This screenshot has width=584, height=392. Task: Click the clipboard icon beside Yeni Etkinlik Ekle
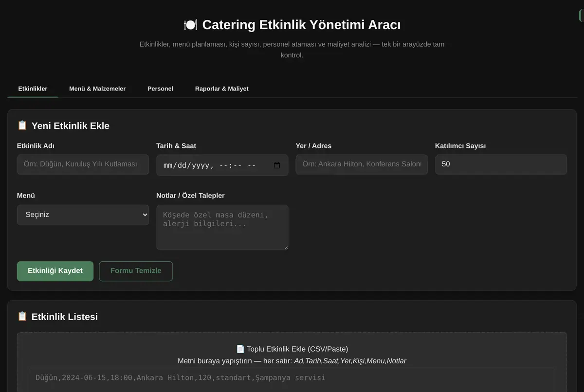(x=22, y=125)
